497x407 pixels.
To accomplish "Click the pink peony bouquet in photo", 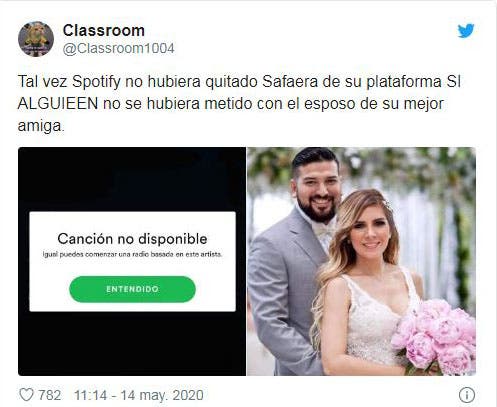I will (x=435, y=337).
